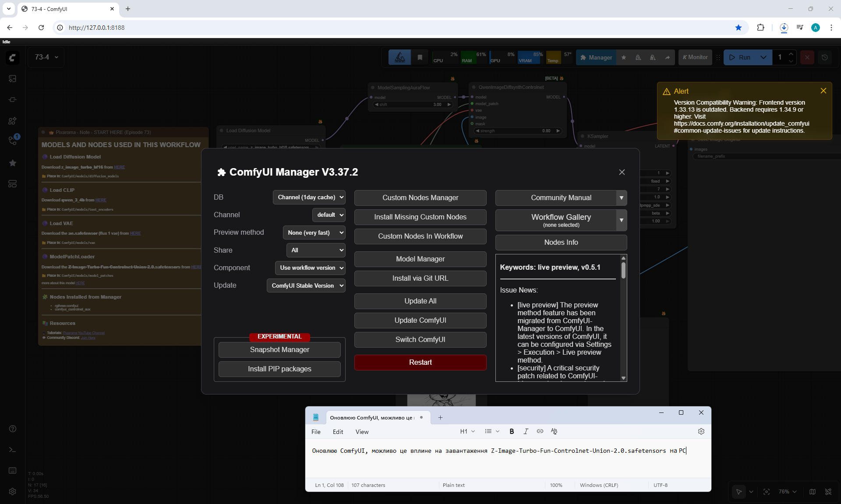
Task: Close the ComfyUI Manager dialog
Action: [x=622, y=172]
